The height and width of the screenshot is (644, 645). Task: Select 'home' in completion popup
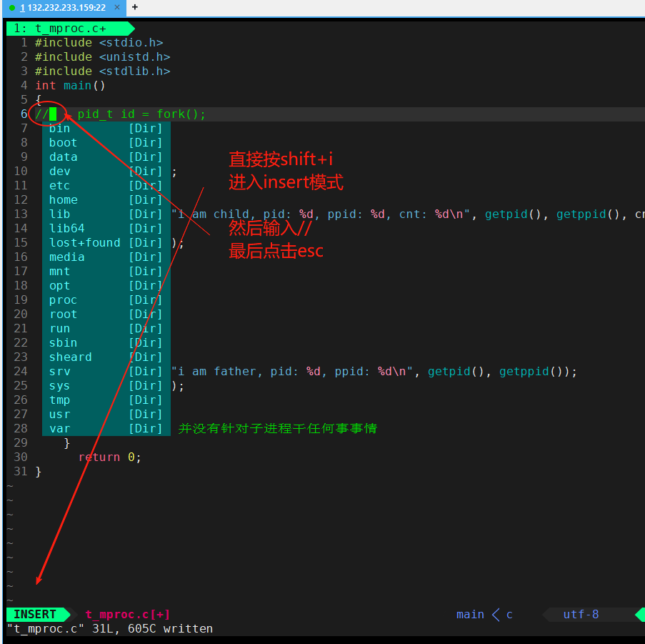click(x=106, y=200)
